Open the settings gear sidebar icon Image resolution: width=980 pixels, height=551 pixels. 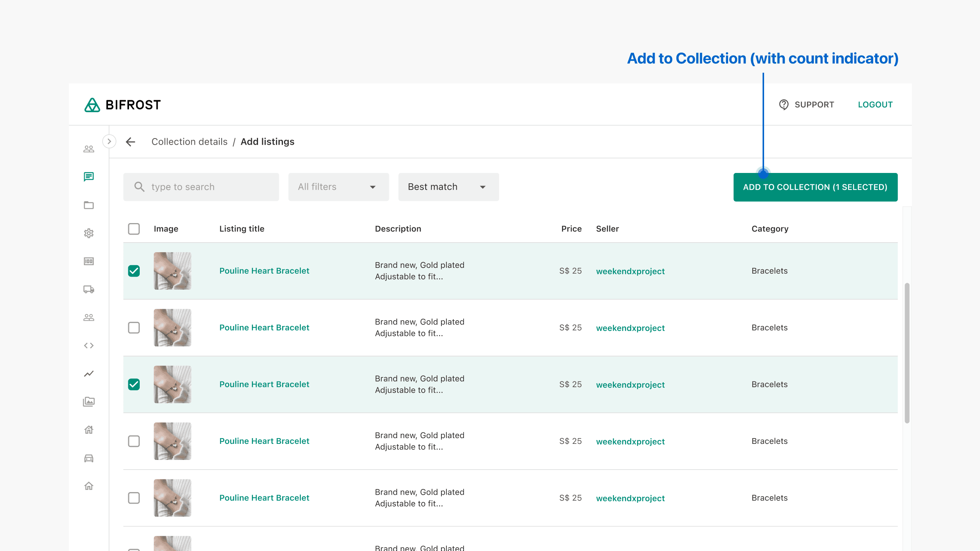pyautogui.click(x=89, y=233)
